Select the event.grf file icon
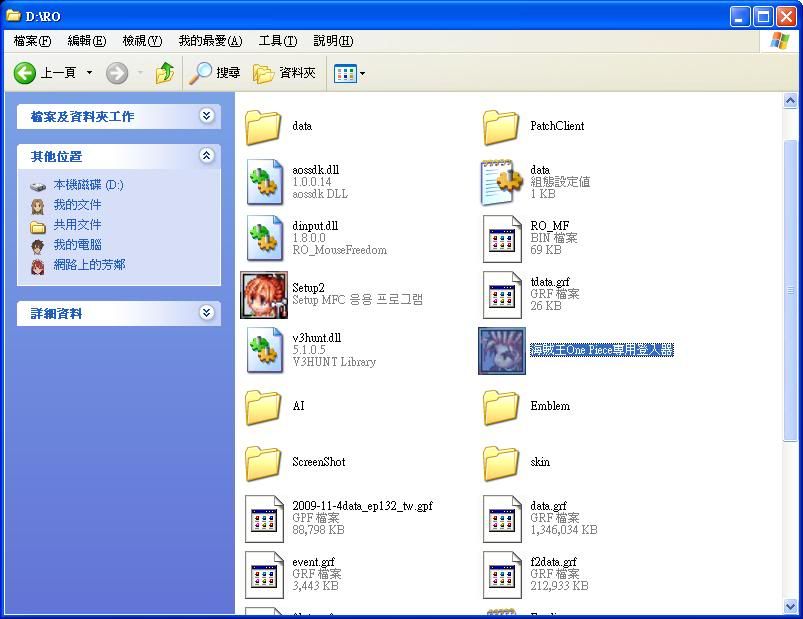This screenshot has height=619, width=803. 264,575
